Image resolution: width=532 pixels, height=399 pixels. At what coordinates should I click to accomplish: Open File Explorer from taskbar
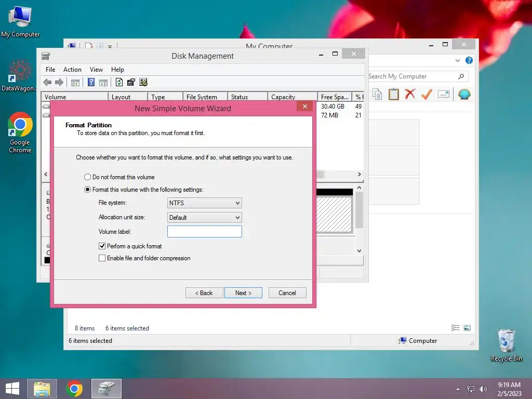click(x=42, y=389)
